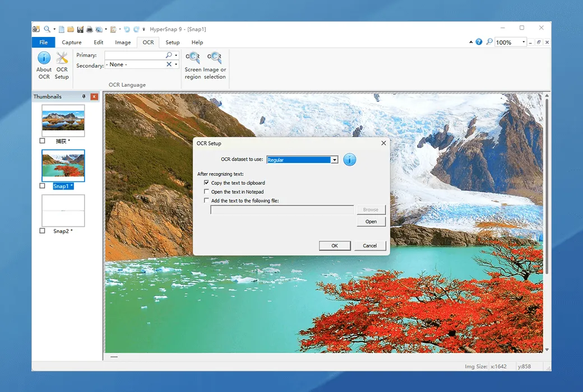
Task: Click the Undo icon in quick access toolbar
Action: pos(127,29)
